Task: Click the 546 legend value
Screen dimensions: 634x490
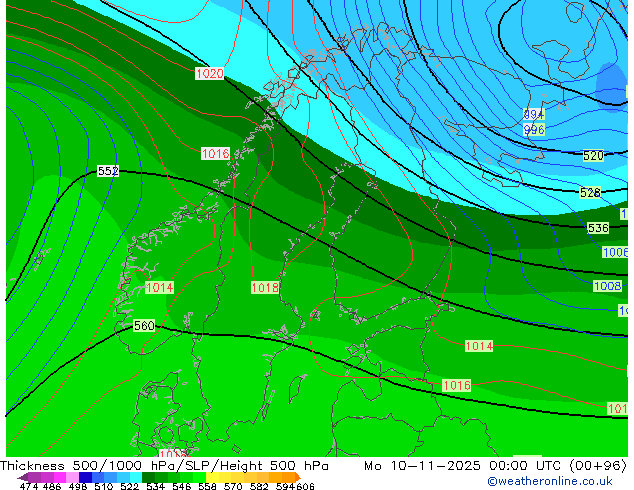Action: click(x=182, y=486)
